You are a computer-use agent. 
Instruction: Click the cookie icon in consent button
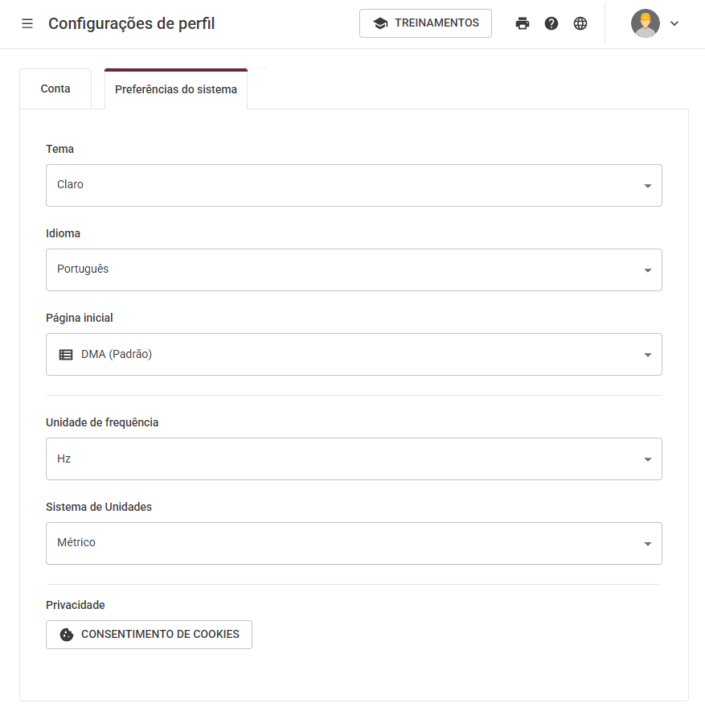point(67,635)
